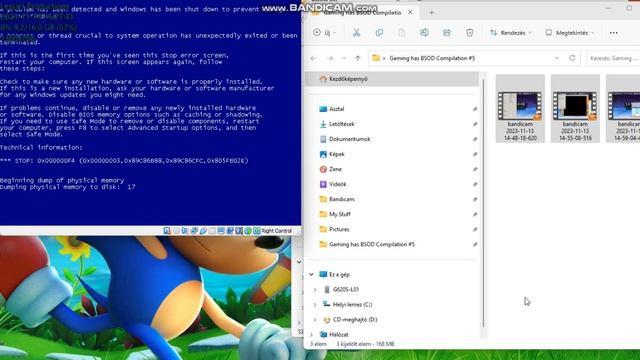Click the Paste clipboard icon in Explorer toolbar

402,33
